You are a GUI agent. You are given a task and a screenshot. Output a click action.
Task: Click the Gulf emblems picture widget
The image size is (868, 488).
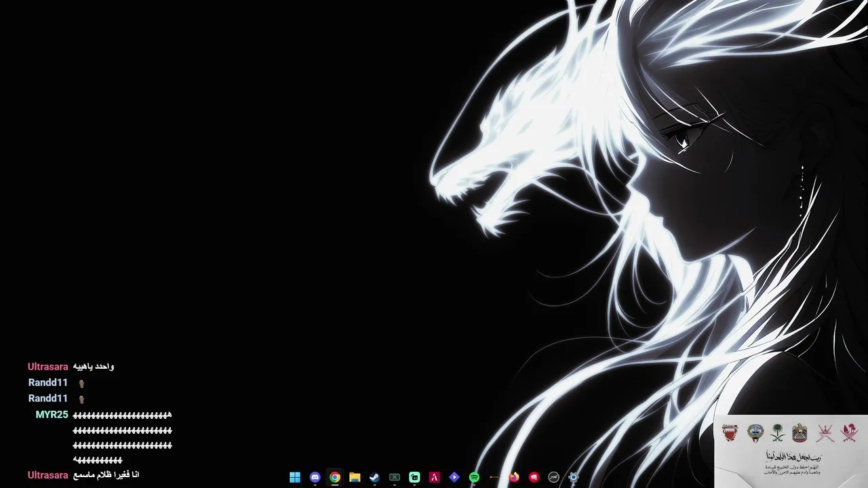tap(791, 451)
